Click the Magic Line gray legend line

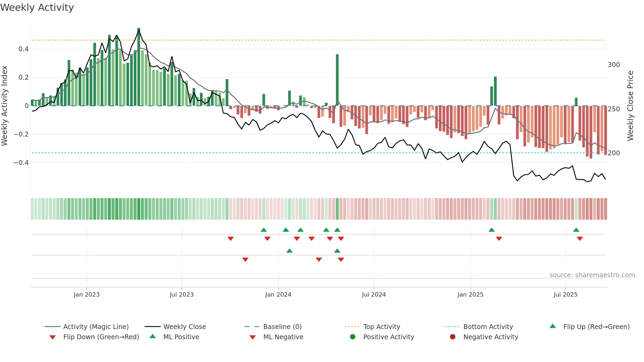tap(53, 327)
